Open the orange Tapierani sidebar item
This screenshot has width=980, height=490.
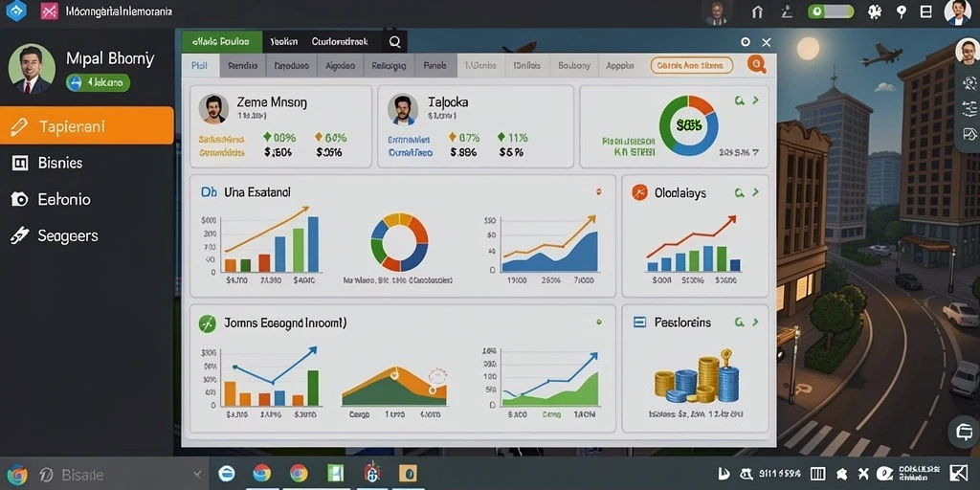point(87,125)
